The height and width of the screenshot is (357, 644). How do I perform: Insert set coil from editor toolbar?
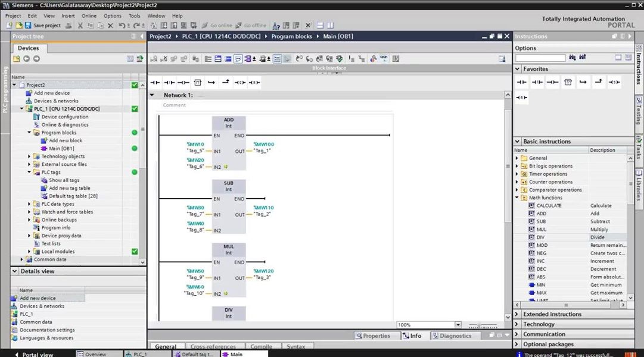(x=240, y=83)
